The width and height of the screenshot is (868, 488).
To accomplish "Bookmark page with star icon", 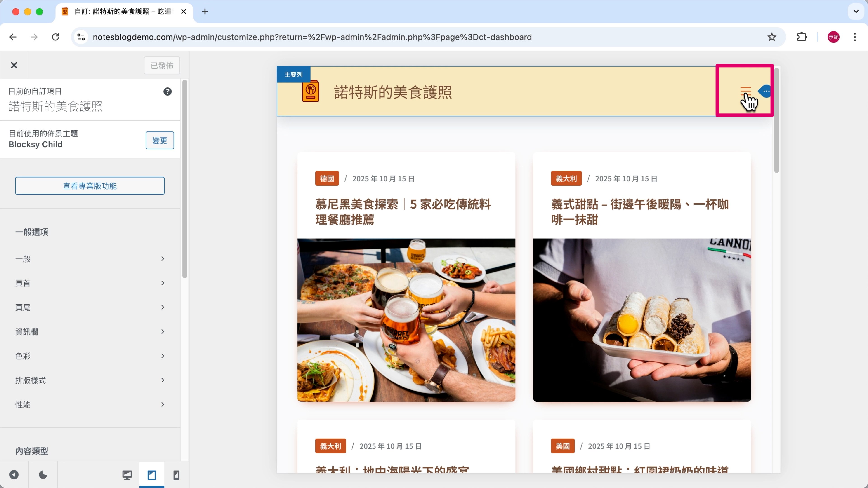I will pos(772,37).
